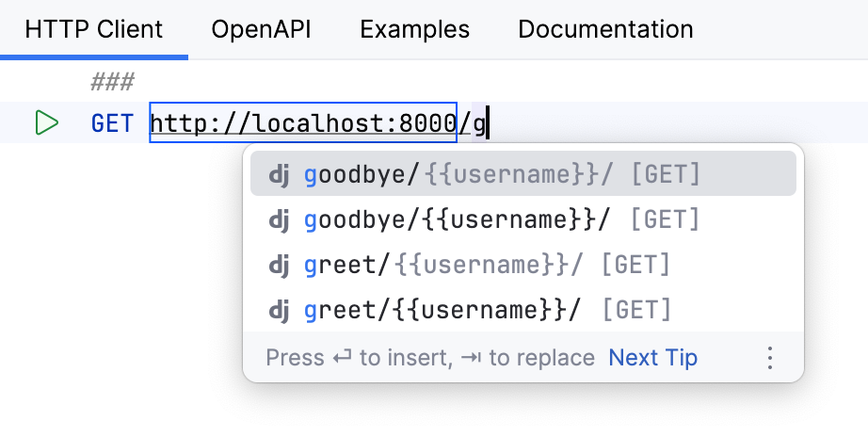
Task: Click the GET method keyword in the editor
Action: coord(112,123)
